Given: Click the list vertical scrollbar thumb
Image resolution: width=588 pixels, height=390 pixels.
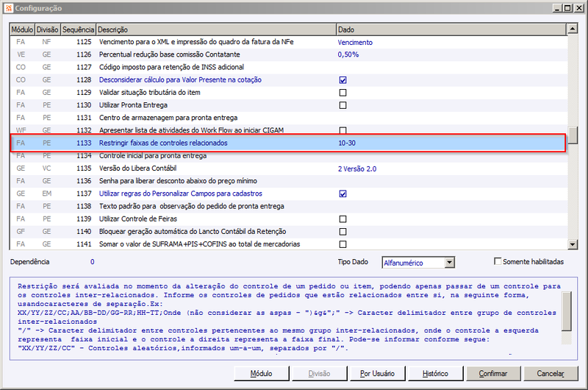Looking at the screenshot, I should 573,135.
